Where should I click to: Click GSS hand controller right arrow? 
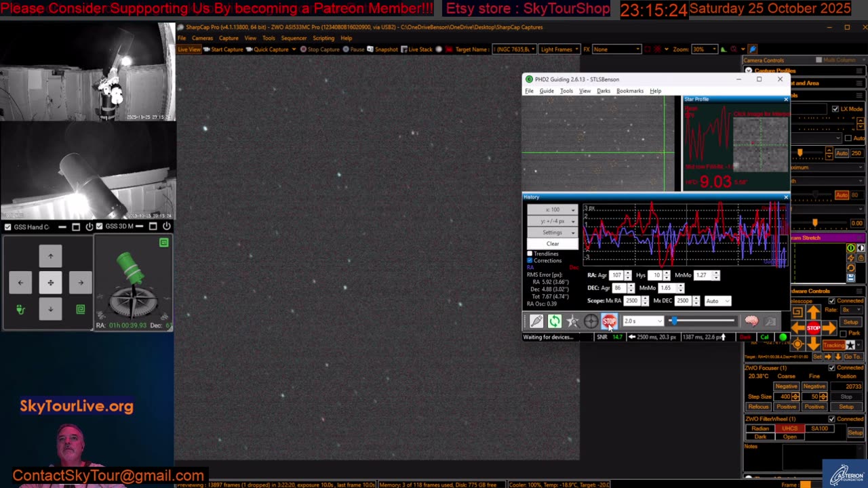(80, 283)
